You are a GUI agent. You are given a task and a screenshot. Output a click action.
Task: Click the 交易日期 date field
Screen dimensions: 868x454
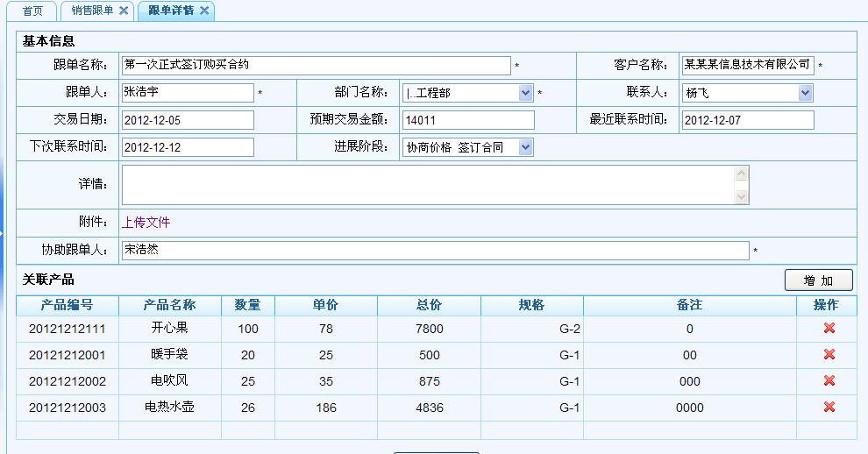click(x=188, y=120)
